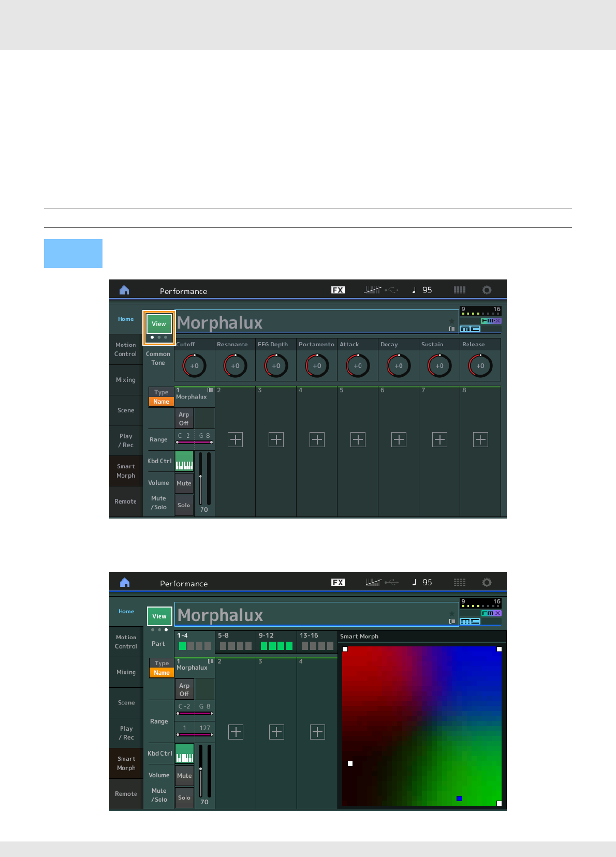
Task: Open the grid live set icon in the lower screen
Action: (x=460, y=583)
